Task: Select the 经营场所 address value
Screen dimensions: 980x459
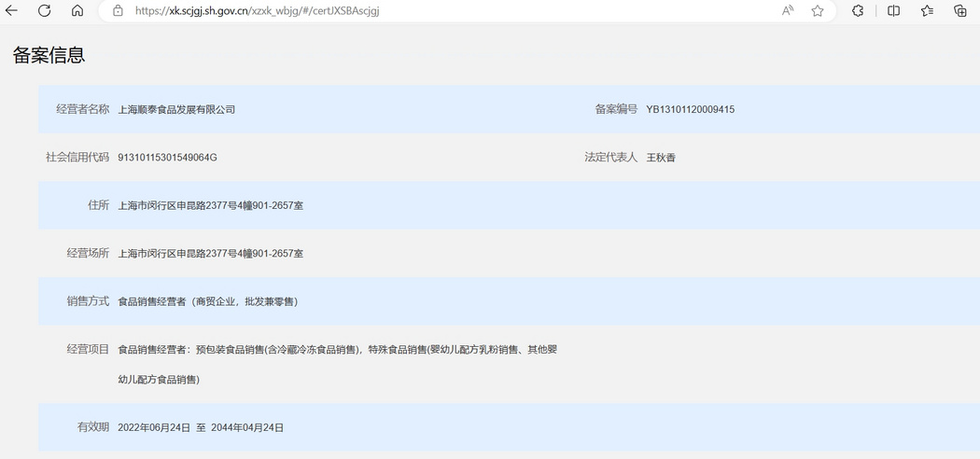Action: (x=211, y=254)
